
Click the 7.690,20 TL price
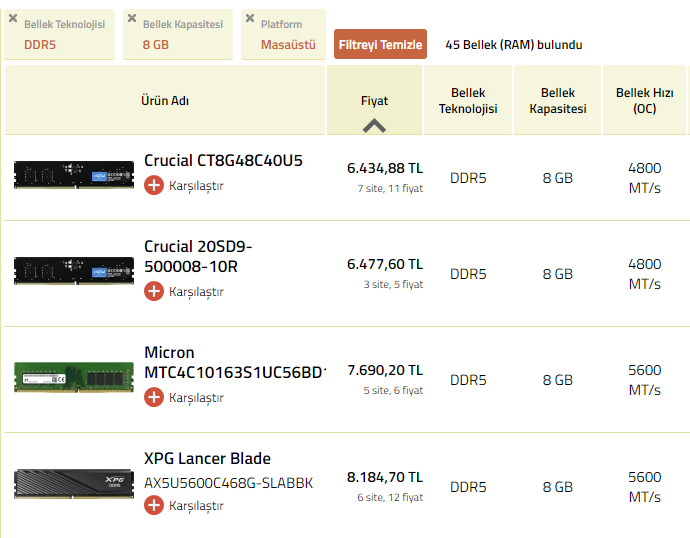click(385, 370)
